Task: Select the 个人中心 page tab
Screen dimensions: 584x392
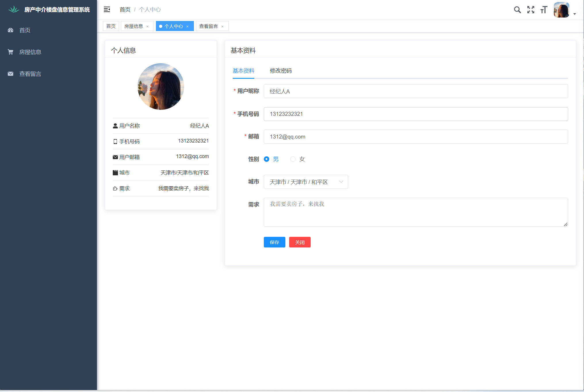Action: pos(173,26)
